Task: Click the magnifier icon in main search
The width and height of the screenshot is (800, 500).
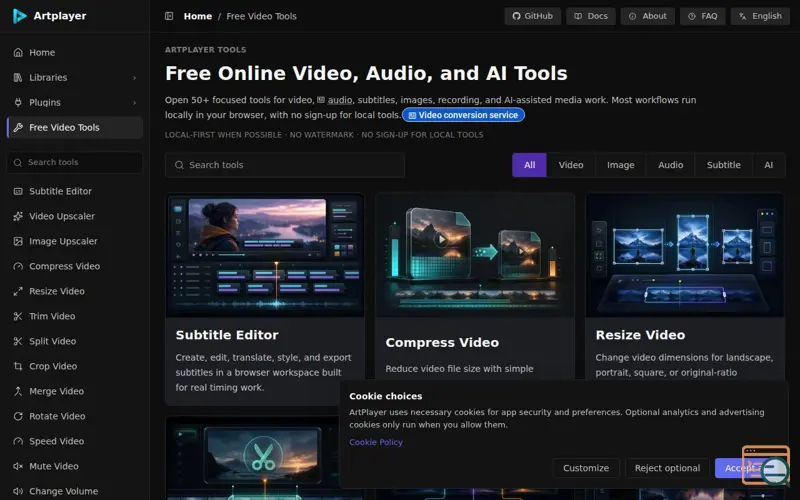Action: 179,165
